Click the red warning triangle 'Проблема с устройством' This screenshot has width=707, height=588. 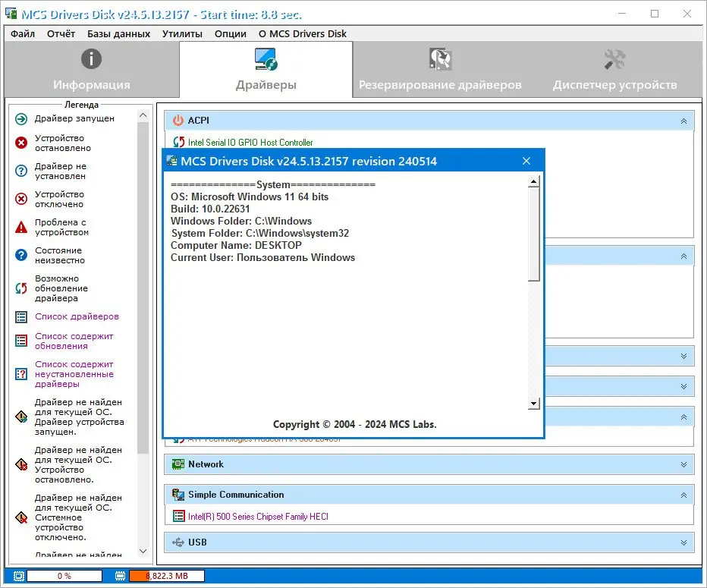click(21, 227)
